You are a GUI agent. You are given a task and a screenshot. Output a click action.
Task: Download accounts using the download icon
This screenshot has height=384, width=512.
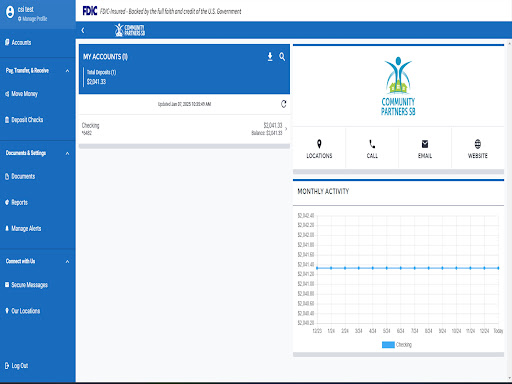coord(270,57)
